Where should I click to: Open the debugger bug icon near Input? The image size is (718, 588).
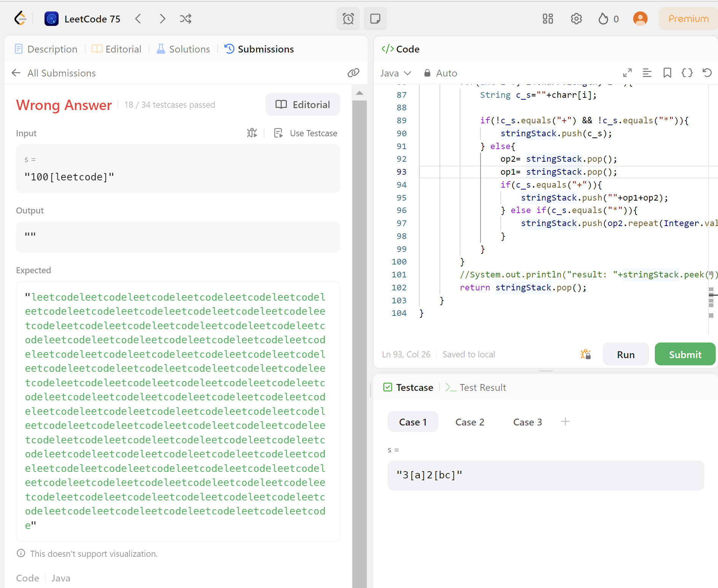[252, 133]
